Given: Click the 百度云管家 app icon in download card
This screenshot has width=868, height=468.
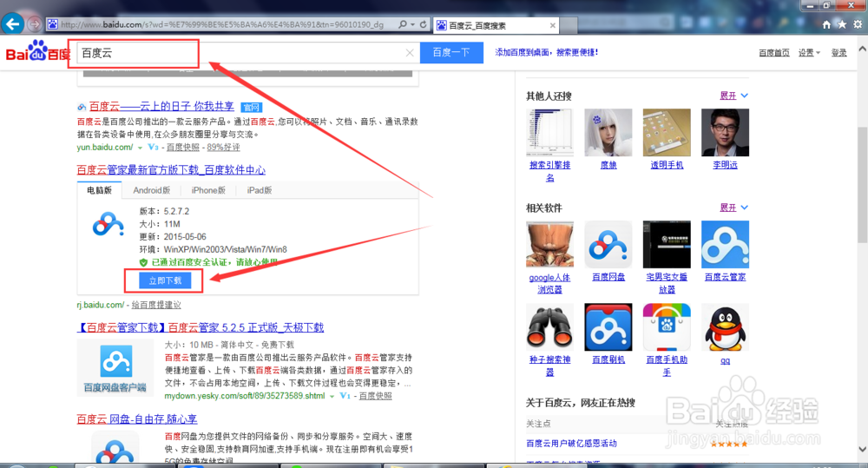Looking at the screenshot, I should [108, 224].
